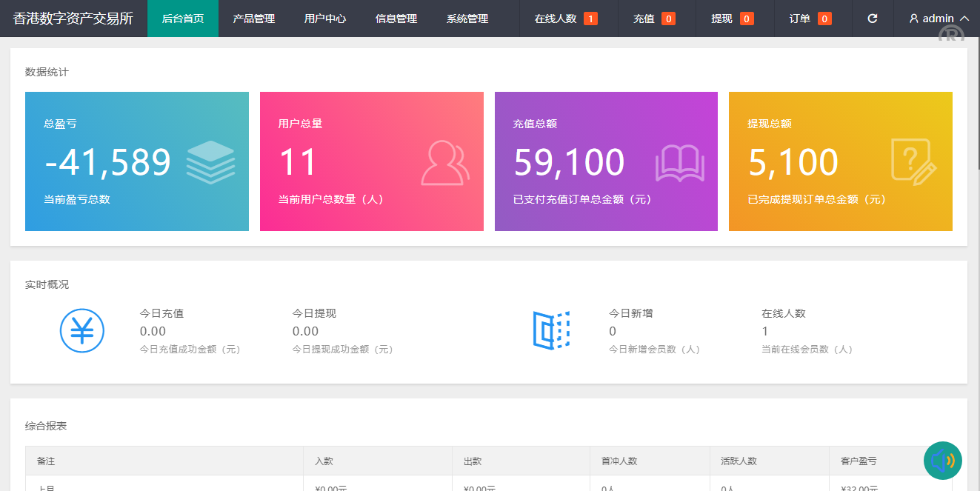Click the 客户盈亏 column header
The width and height of the screenshot is (980, 491).
point(859,461)
